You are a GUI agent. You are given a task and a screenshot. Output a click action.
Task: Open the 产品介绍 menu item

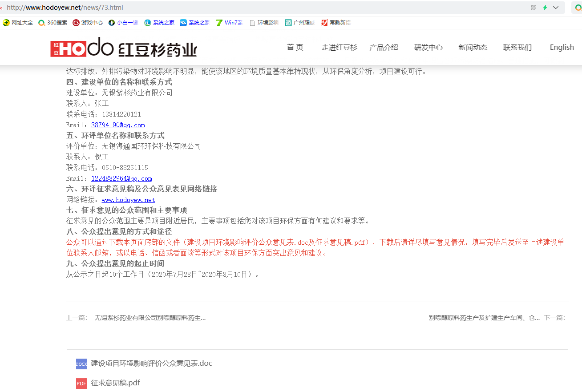pos(384,47)
